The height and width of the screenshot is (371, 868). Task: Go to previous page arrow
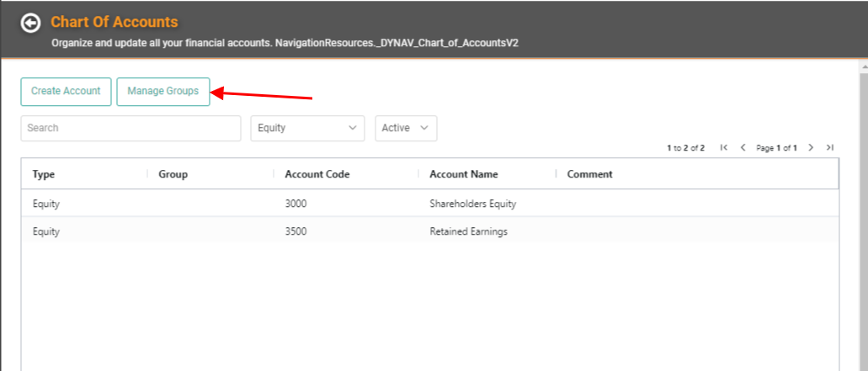[x=743, y=147]
